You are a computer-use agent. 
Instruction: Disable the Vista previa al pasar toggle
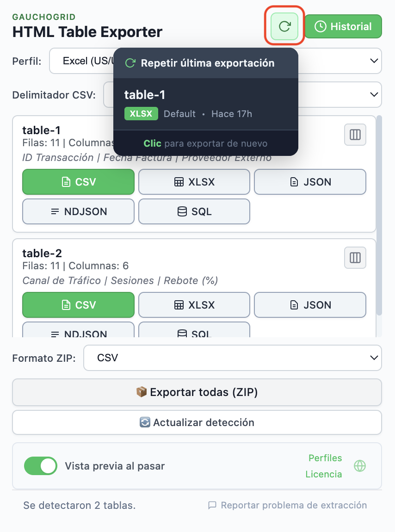pos(40,466)
